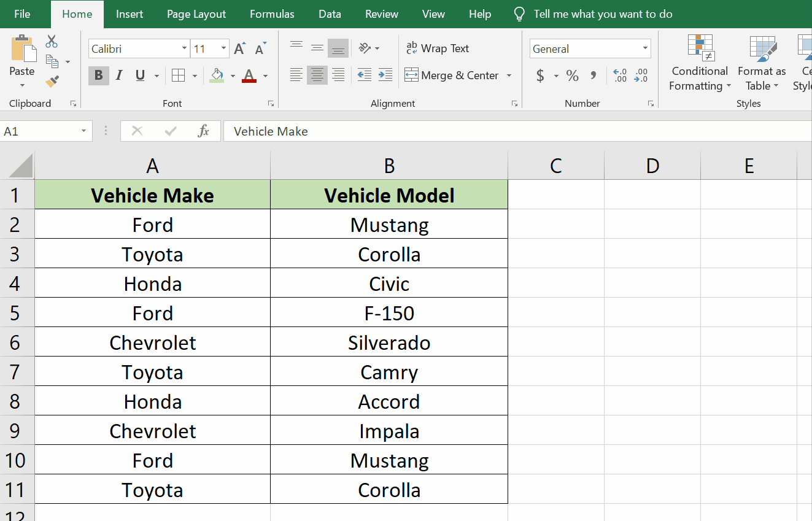Image resolution: width=812 pixels, height=521 pixels.
Task: Toggle Italic formatting
Action: (x=119, y=75)
